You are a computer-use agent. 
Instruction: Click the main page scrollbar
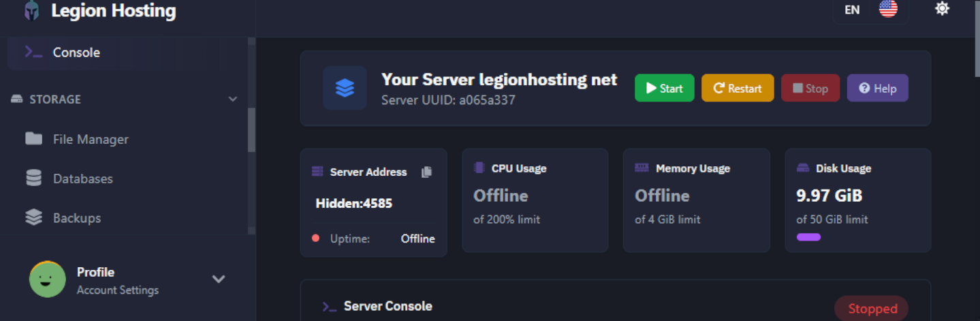(x=977, y=40)
